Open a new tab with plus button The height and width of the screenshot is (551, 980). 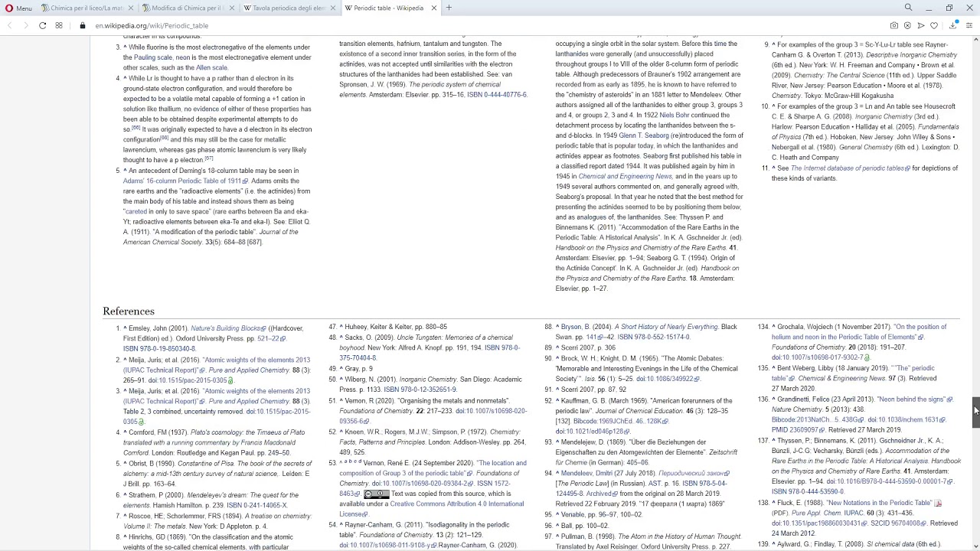point(449,8)
